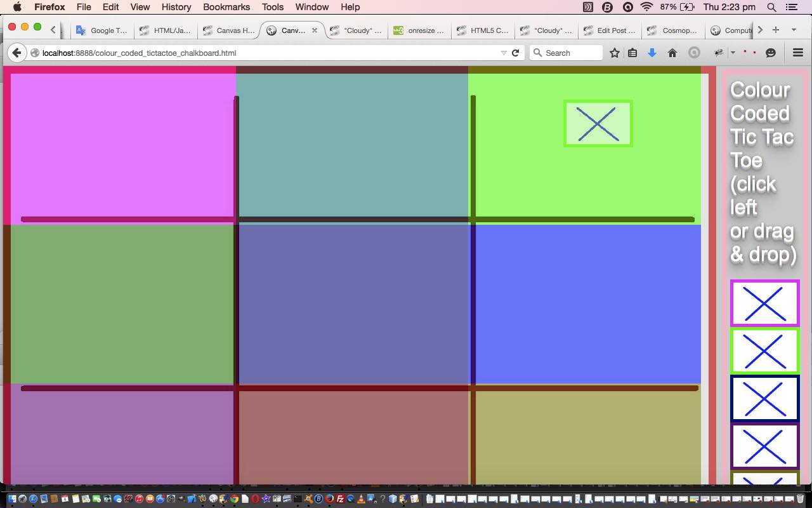Click the smiley chat icon in toolbar
This screenshot has height=508, width=812.
771,53
